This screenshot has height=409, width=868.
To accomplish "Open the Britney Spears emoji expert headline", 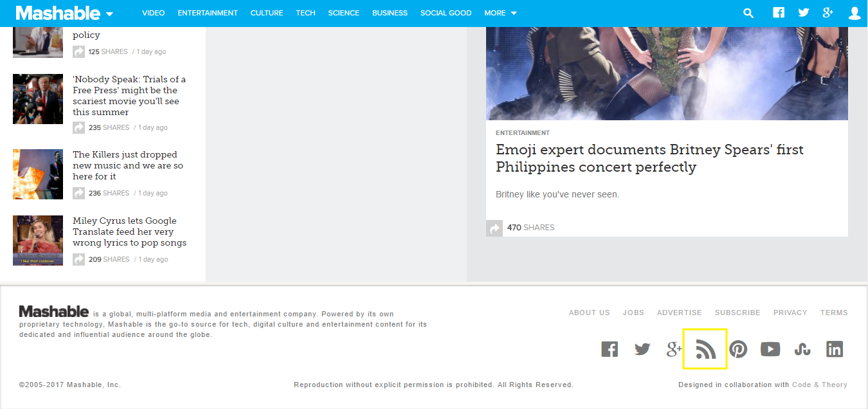I will click(649, 158).
